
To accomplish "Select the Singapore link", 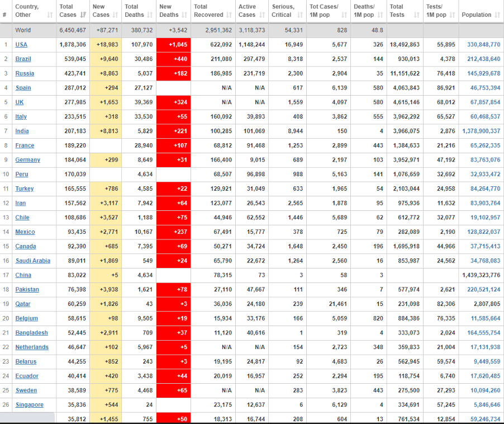I will [x=29, y=405].
